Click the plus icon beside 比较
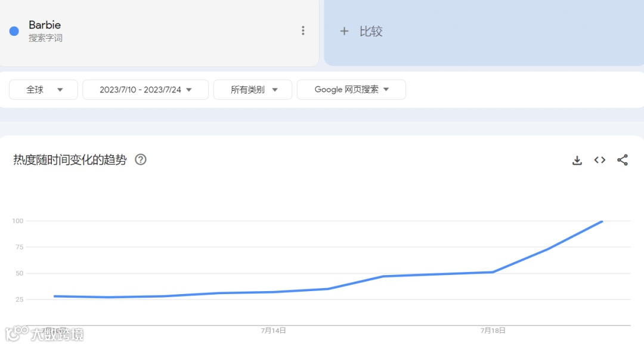 click(x=344, y=31)
